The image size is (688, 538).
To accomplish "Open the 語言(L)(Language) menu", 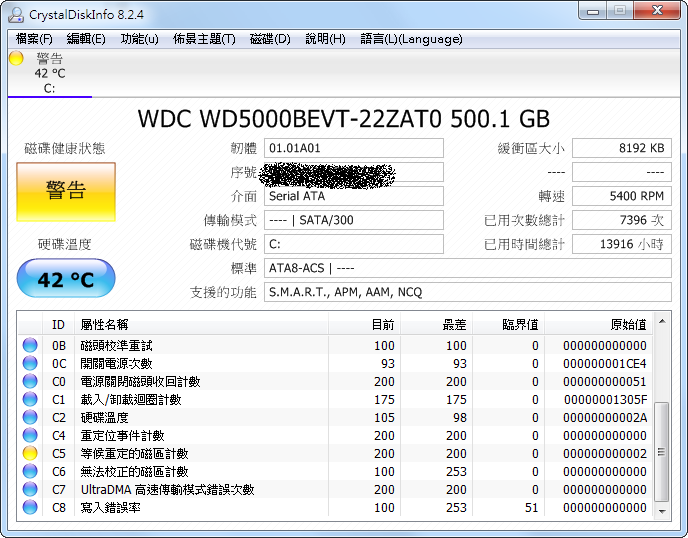I will coord(412,39).
